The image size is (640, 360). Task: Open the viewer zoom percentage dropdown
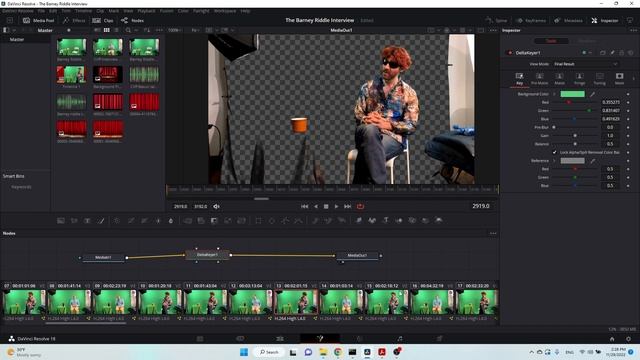[176, 30]
